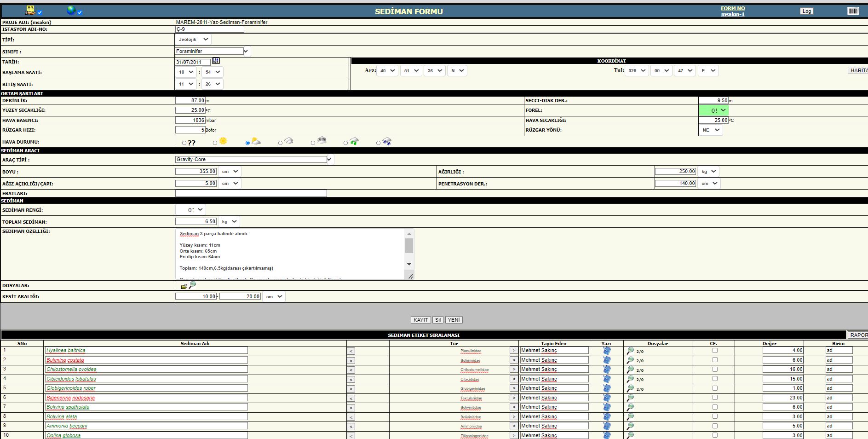This screenshot has width=868, height=439.
Task: Open the Yazı note icon for Bulimina costata
Action: pyautogui.click(x=607, y=360)
